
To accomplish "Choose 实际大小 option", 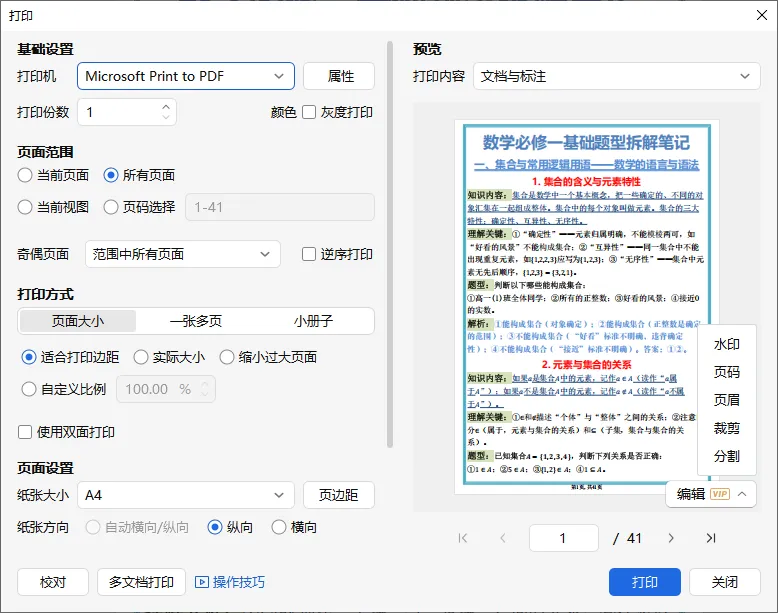I will [141, 357].
